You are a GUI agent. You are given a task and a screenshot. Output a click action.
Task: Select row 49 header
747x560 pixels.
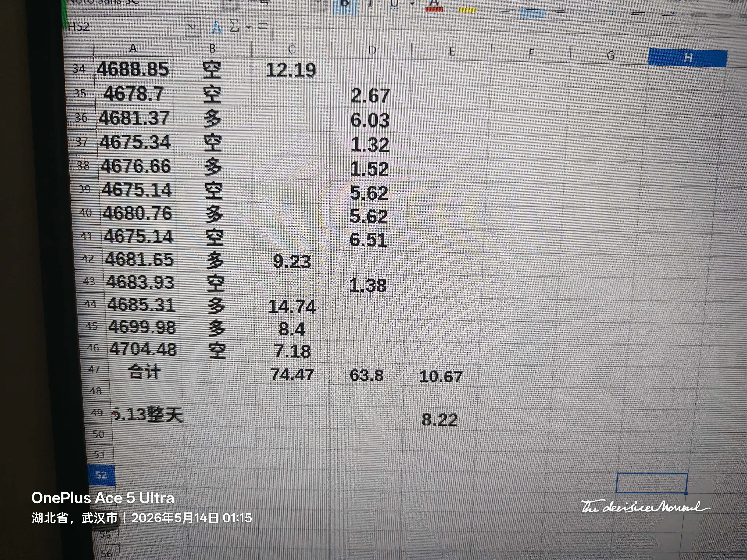[97, 413]
